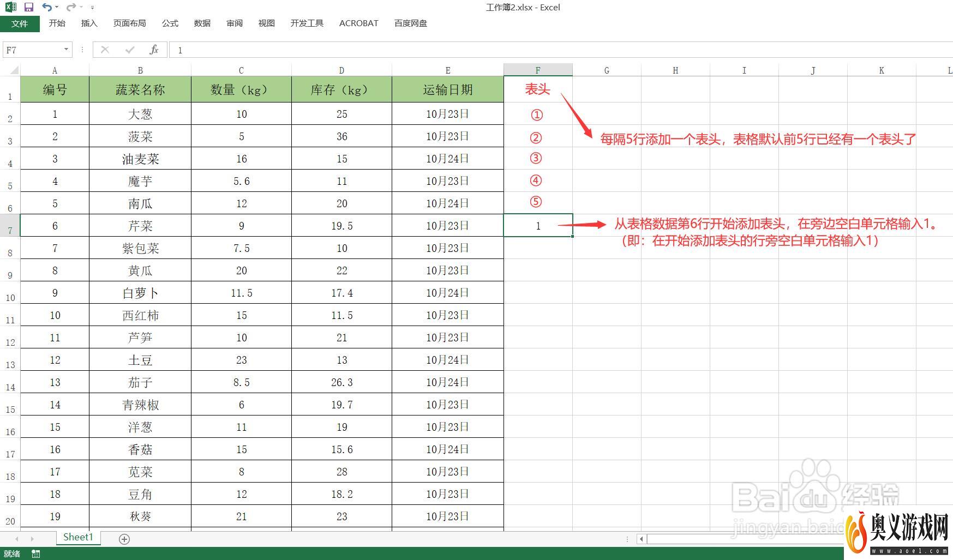Undo the last action
Viewport: 953px width, 560px height.
click(47, 7)
